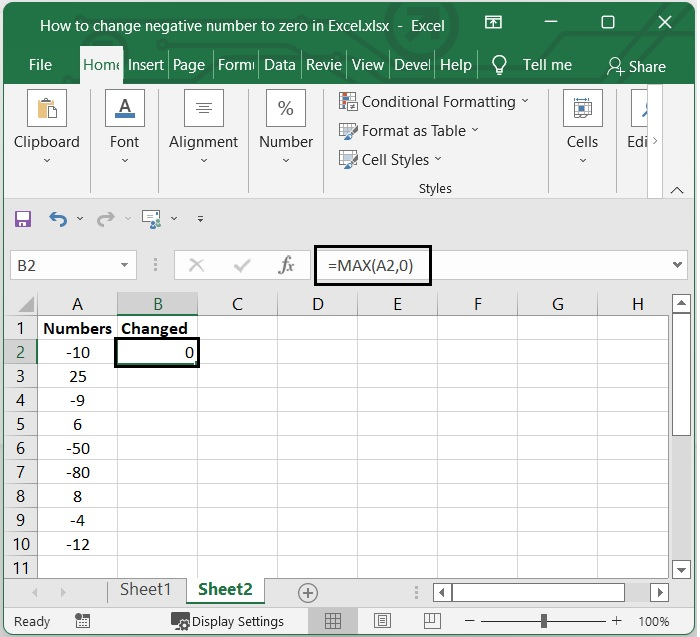
Task: Select cell A3 containing 25
Action: 78,376
